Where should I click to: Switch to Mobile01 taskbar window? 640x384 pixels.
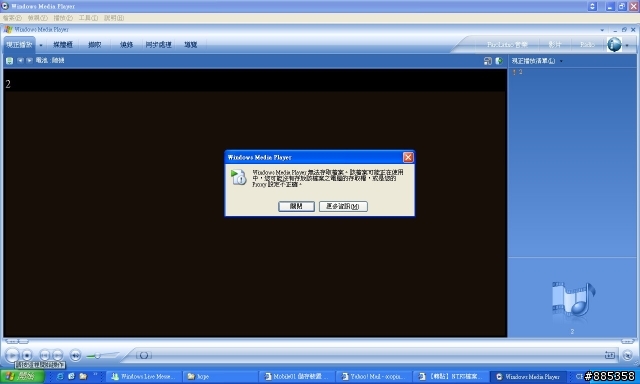(296, 377)
